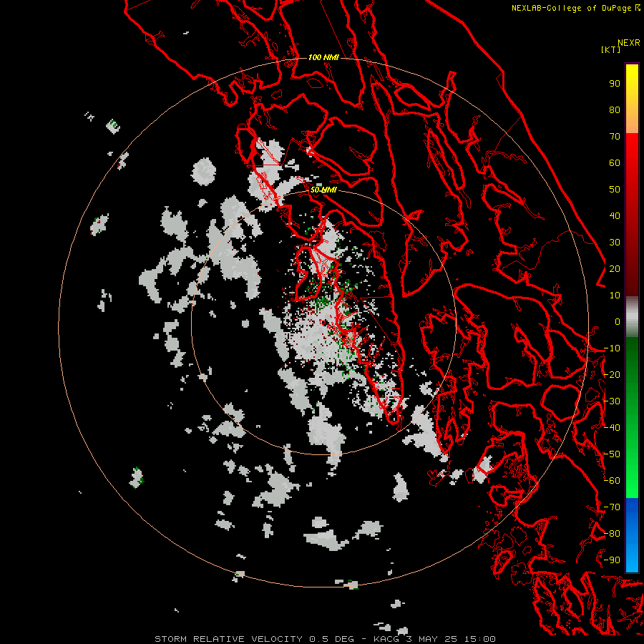Select the -70 knot scale label

[x=612, y=507]
